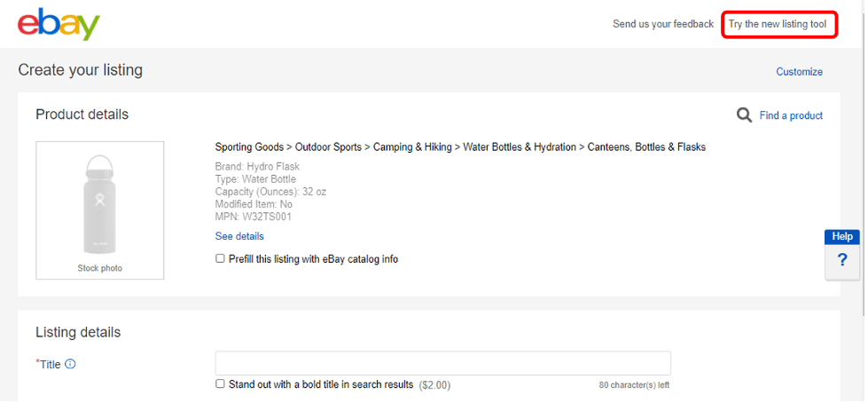Open the blue Help tab
Viewport: 868px width, 403px height.
coord(842,237)
